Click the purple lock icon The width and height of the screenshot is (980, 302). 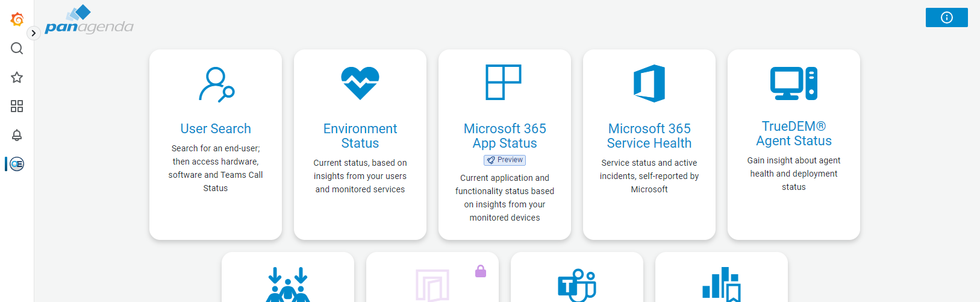pyautogui.click(x=481, y=271)
